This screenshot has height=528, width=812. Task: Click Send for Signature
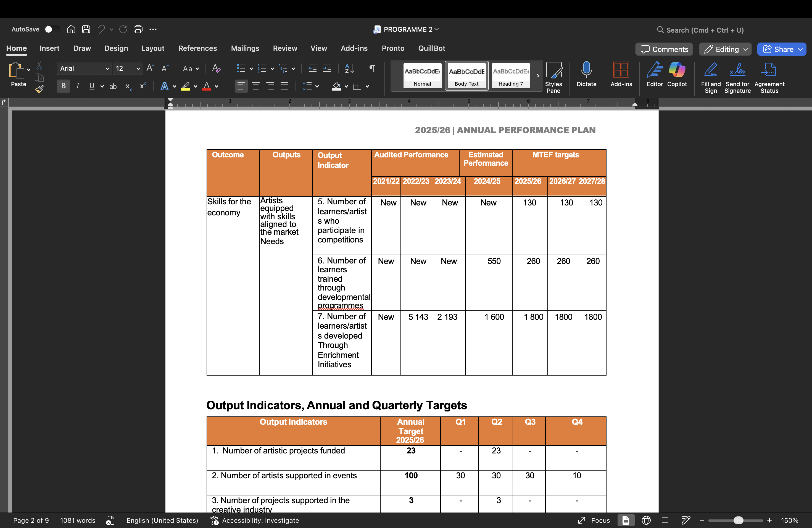pyautogui.click(x=738, y=77)
